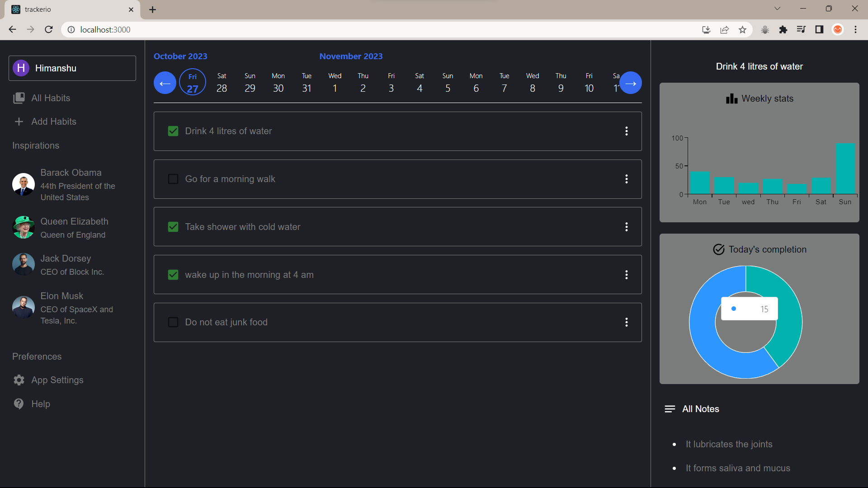Image resolution: width=868 pixels, height=488 pixels.
Task: Expand options for Go for a morning walk
Action: [x=626, y=179]
